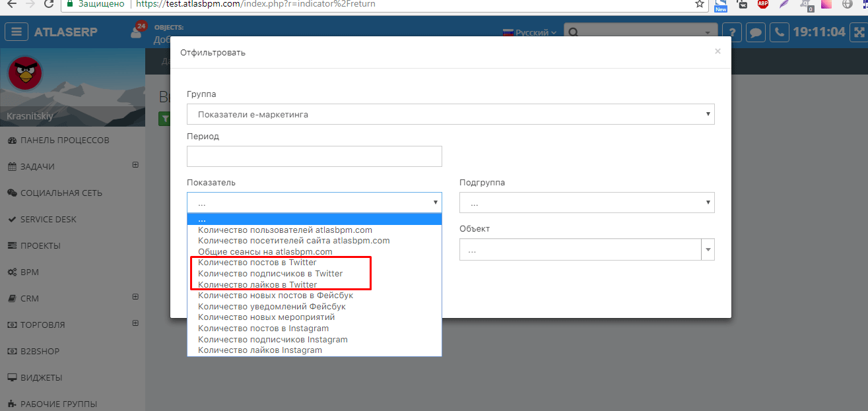Open ЗАДАЧИ sidebar menu item
The height and width of the screenshot is (411, 868).
38,167
